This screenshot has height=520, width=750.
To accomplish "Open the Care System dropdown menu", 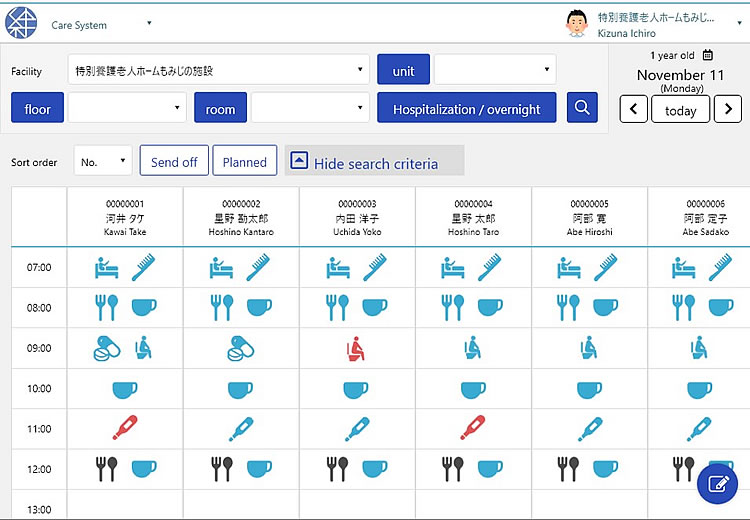I will coord(149,23).
